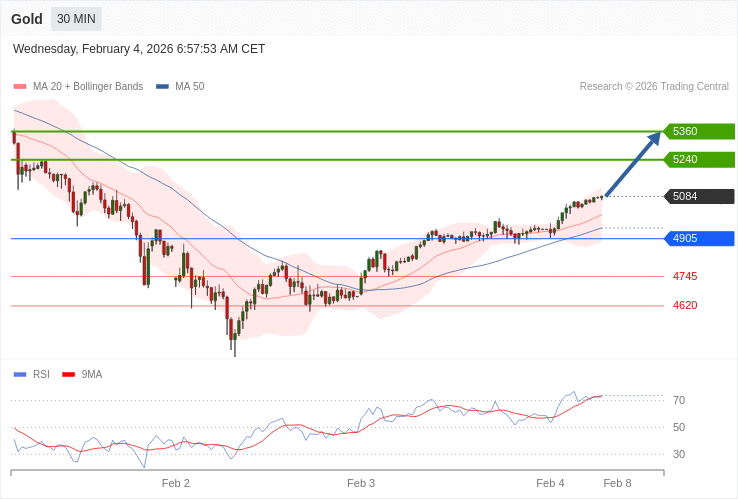Click the Gold instrument title
The width and height of the screenshot is (738, 500).
pos(27,19)
